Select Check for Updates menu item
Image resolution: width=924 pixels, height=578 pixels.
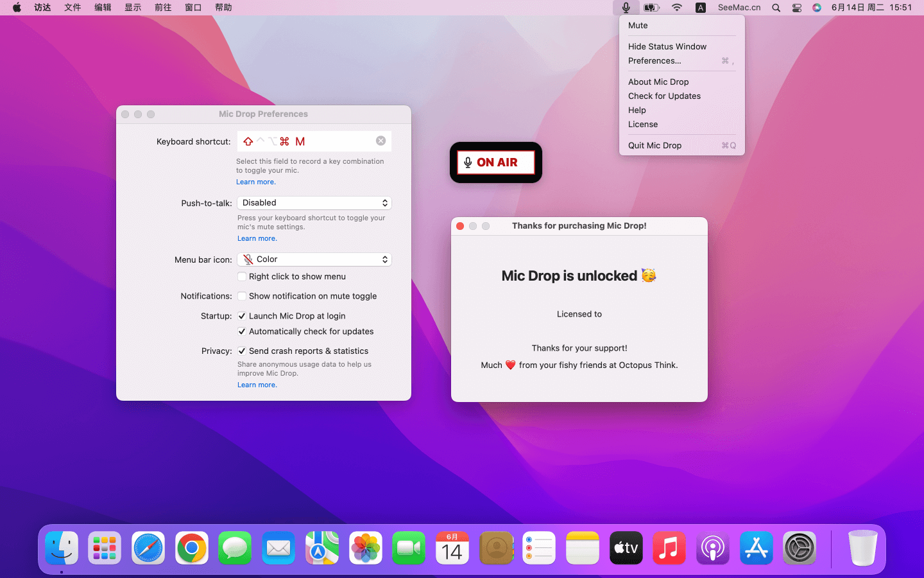[682, 96]
